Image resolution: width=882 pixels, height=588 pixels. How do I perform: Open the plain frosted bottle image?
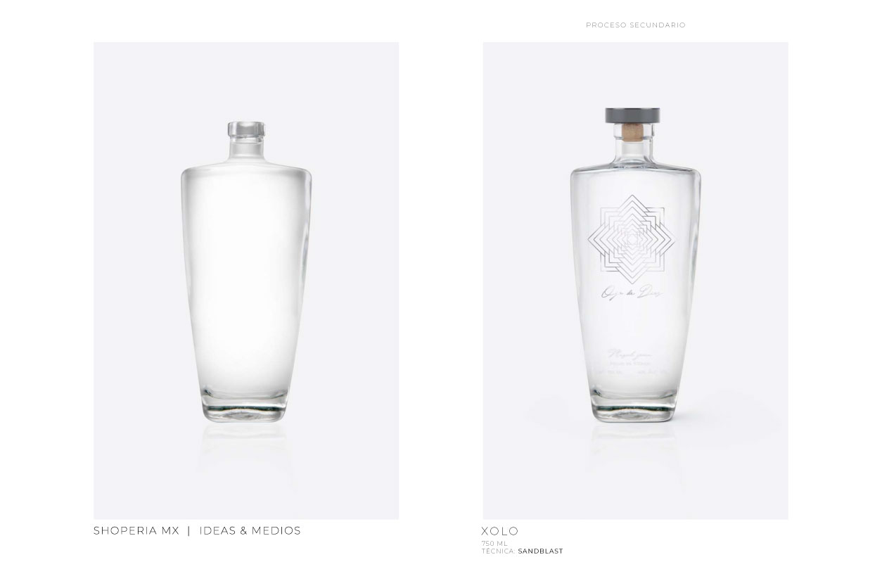(x=246, y=281)
